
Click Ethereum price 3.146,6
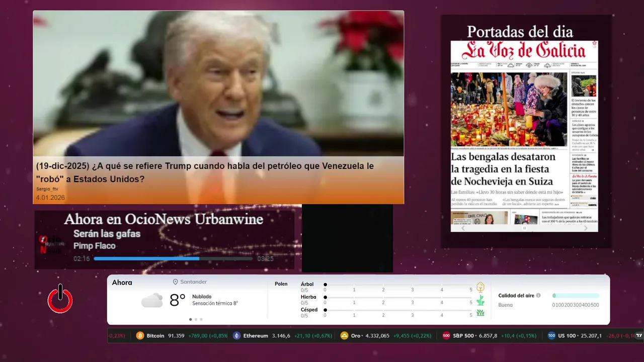point(281,336)
